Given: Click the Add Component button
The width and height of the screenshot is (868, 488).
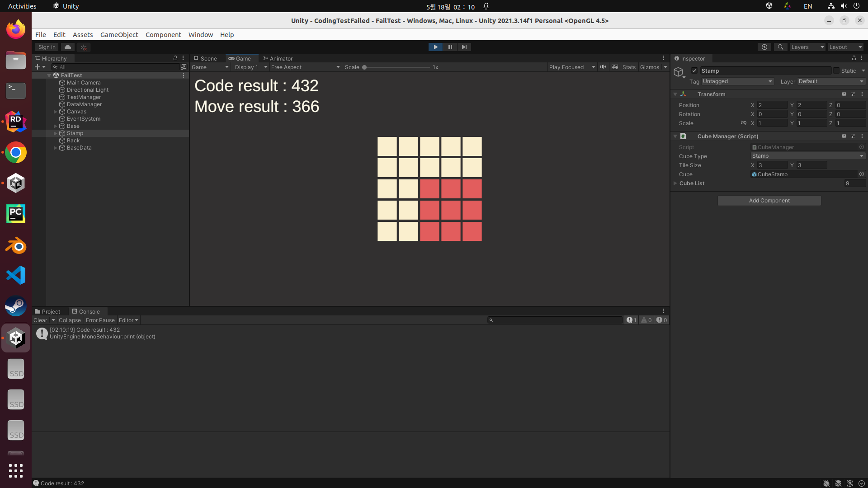Looking at the screenshot, I should (x=769, y=201).
